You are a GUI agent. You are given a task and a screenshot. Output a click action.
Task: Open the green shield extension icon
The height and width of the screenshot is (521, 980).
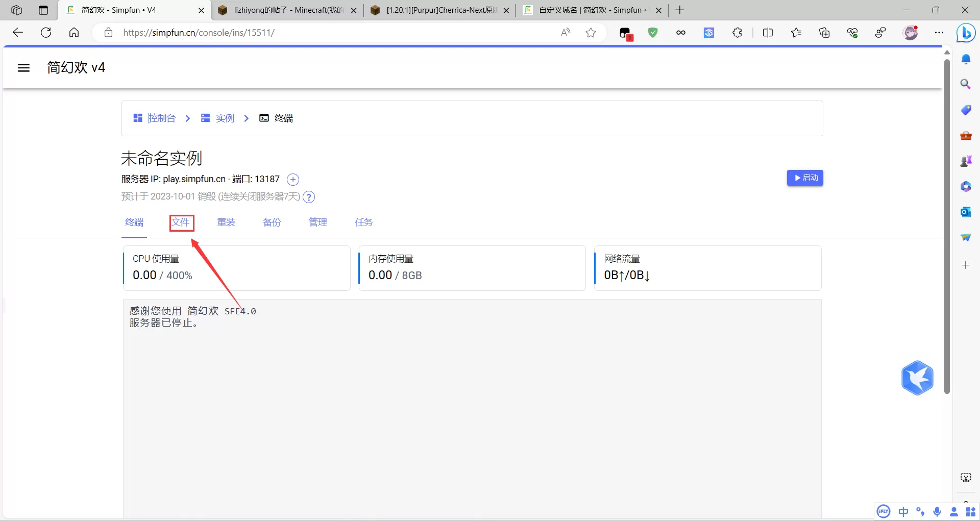(x=653, y=33)
